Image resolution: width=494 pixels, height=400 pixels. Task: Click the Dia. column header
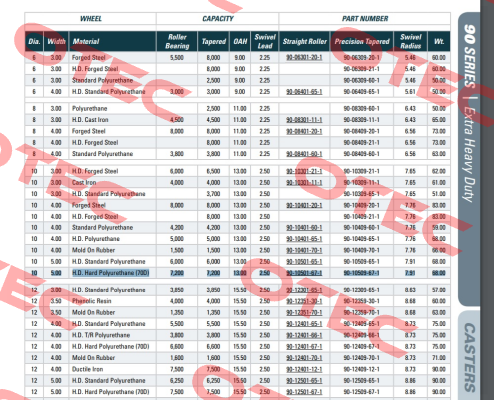click(34, 42)
